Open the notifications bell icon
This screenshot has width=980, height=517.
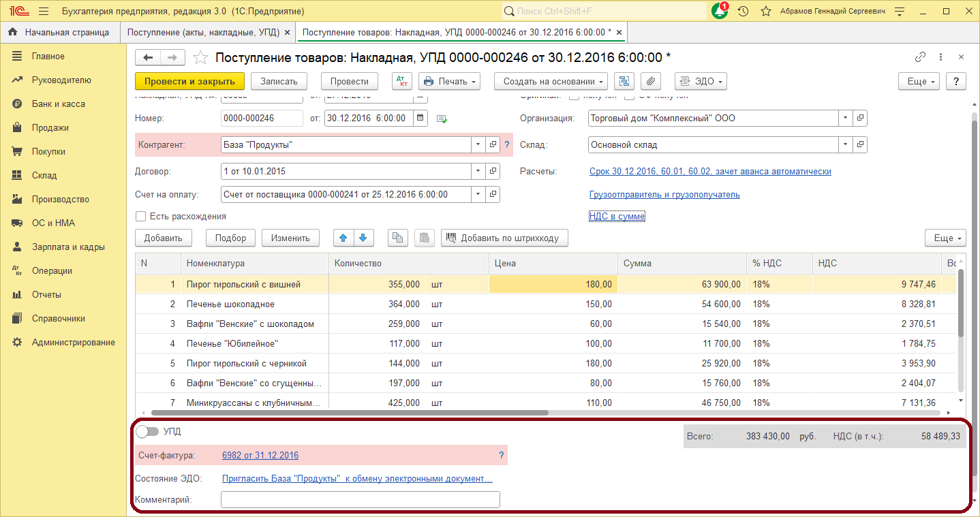click(719, 12)
